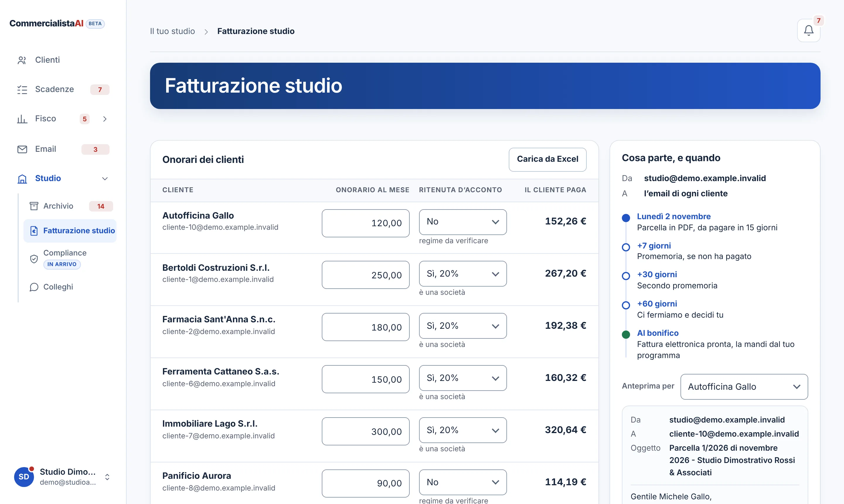Viewport: 844px width, 504px height.
Task: Open the Anteprima per client dropdown
Action: click(x=744, y=387)
